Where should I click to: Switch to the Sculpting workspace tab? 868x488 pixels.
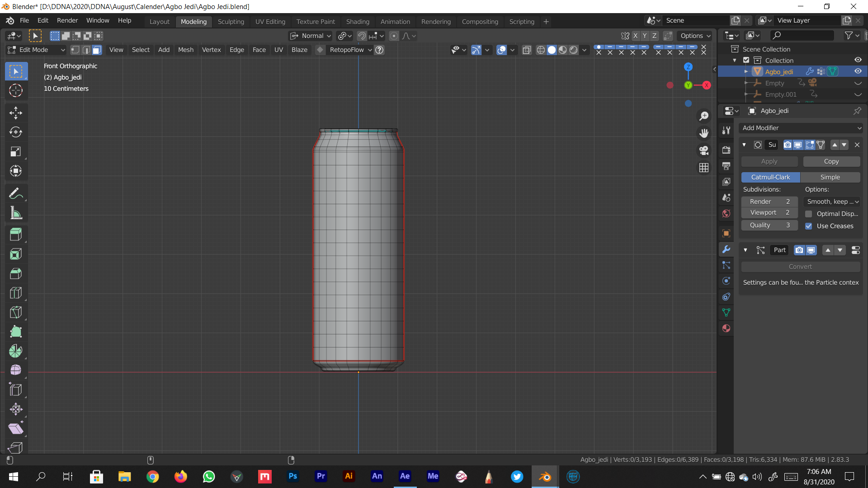click(231, 21)
